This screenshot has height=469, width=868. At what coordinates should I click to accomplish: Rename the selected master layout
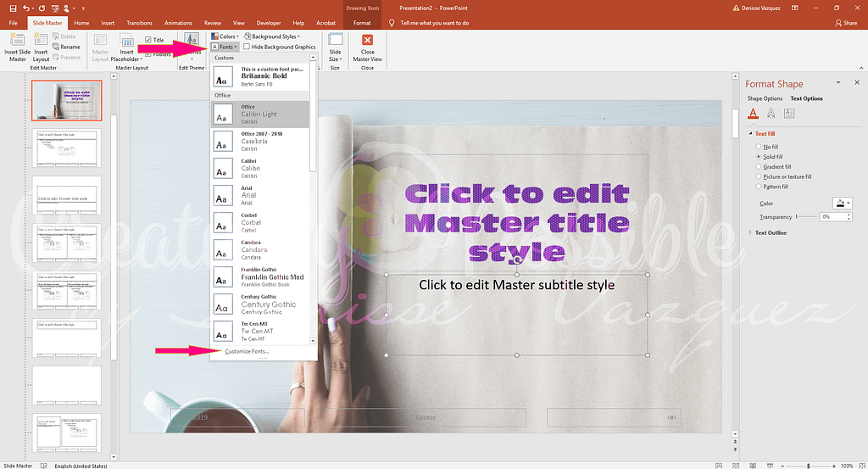click(x=66, y=47)
